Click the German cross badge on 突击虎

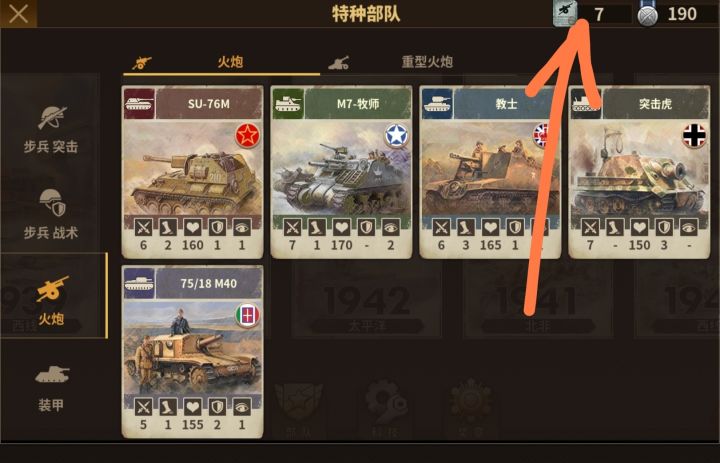coord(694,135)
